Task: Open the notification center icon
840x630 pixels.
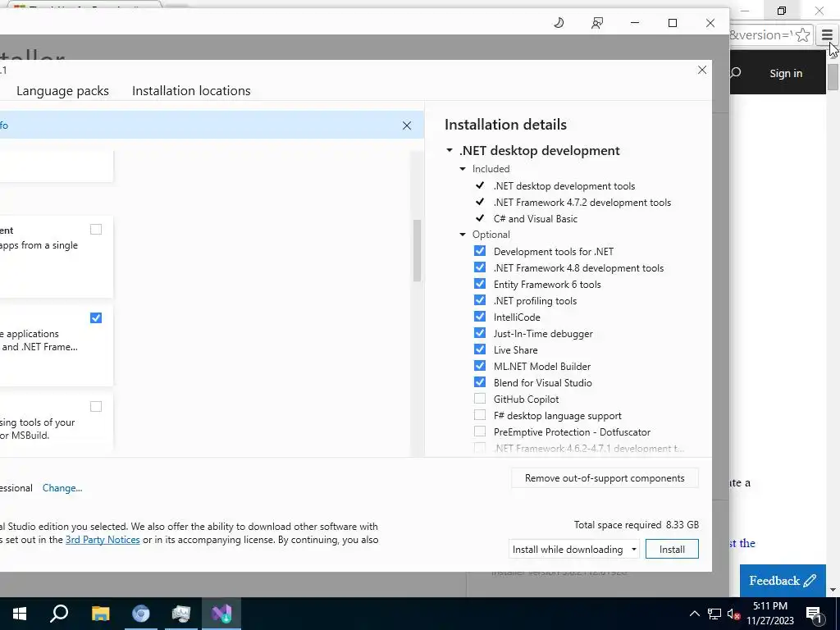Action: pos(814,614)
